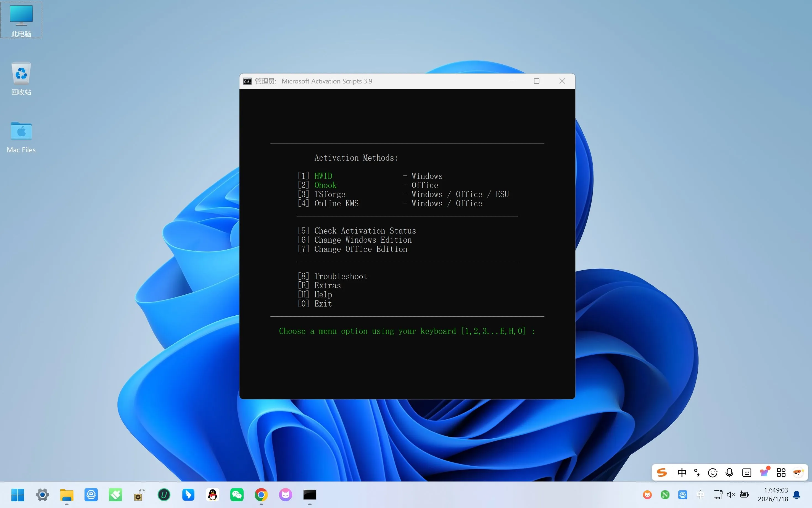
Task: Toggle Sogou punctuation mode button
Action: pos(697,473)
